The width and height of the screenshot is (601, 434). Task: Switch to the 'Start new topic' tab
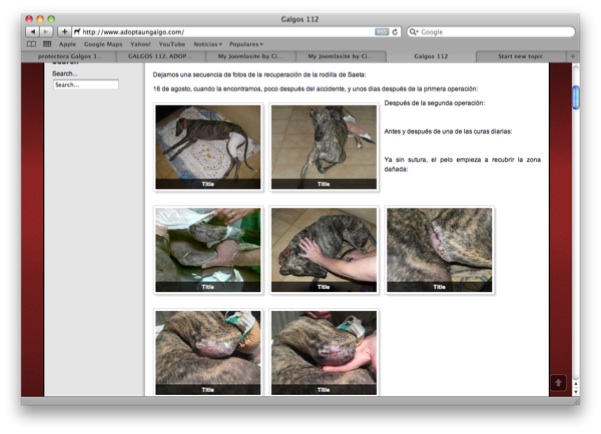pos(520,56)
